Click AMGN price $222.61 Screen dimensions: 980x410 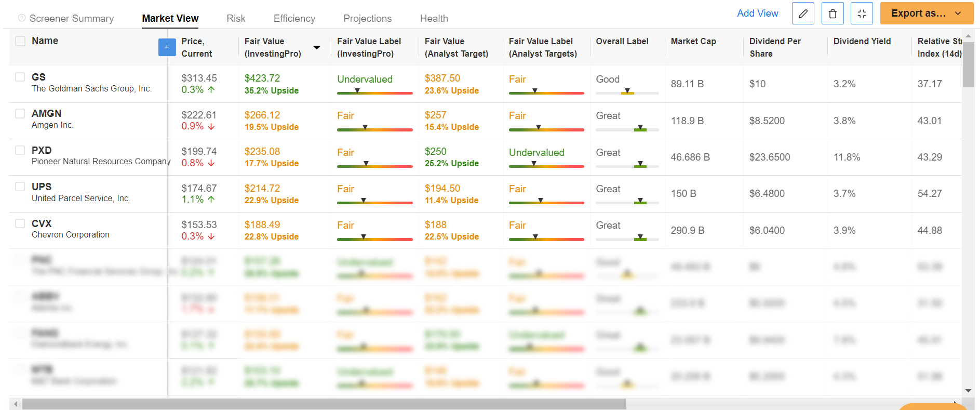(x=199, y=115)
